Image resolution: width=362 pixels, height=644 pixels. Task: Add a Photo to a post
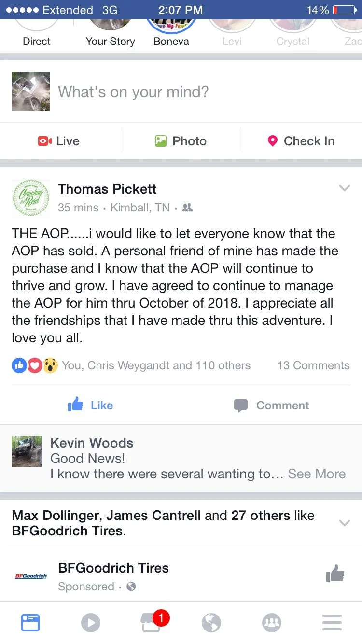coord(181,141)
